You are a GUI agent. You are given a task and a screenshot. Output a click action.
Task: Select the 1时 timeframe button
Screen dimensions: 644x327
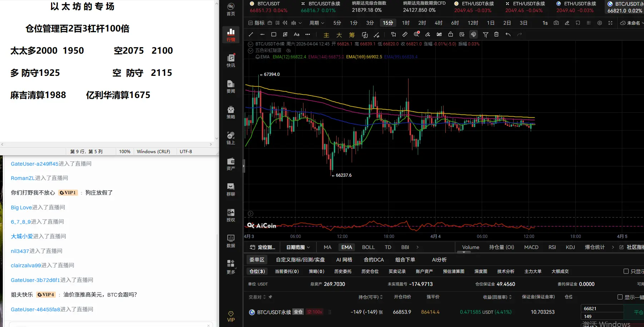tap(406, 23)
